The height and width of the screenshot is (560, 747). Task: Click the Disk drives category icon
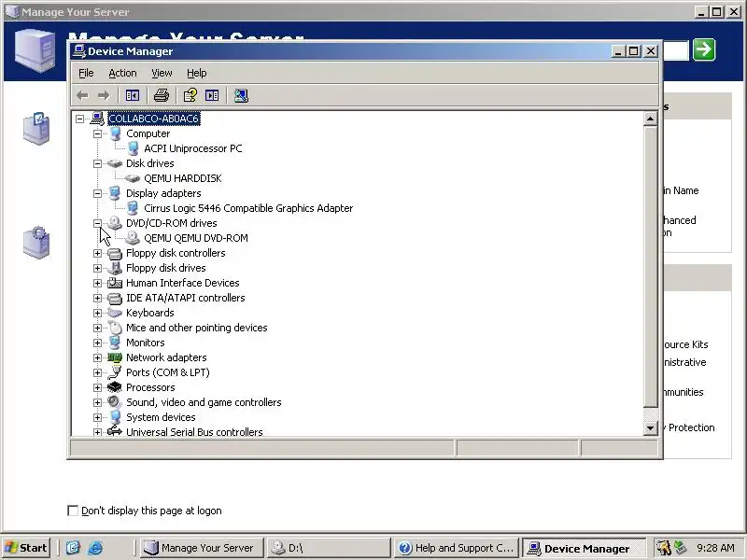coord(115,163)
